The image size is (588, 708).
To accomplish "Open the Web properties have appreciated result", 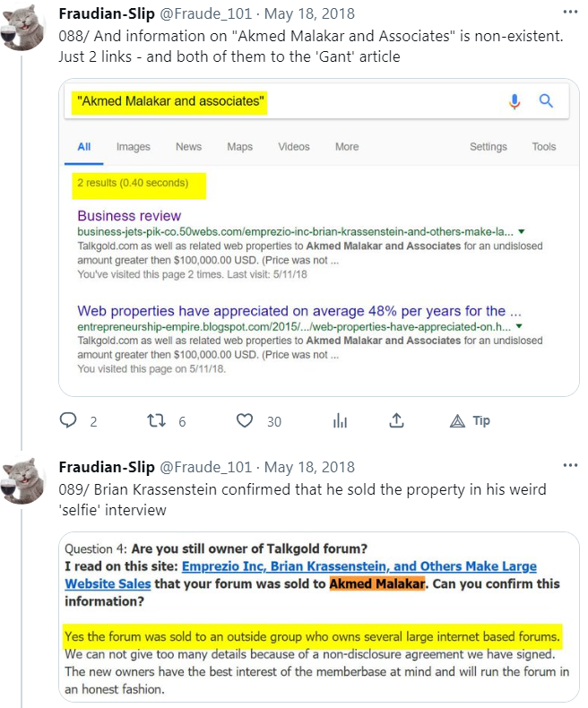I will coord(299,311).
